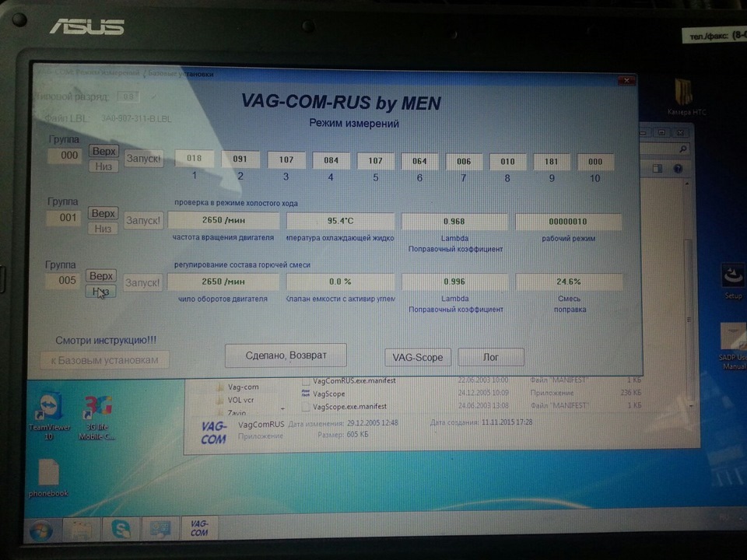Select value 181 in field 9
This screenshot has width=747, height=560.
[551, 162]
